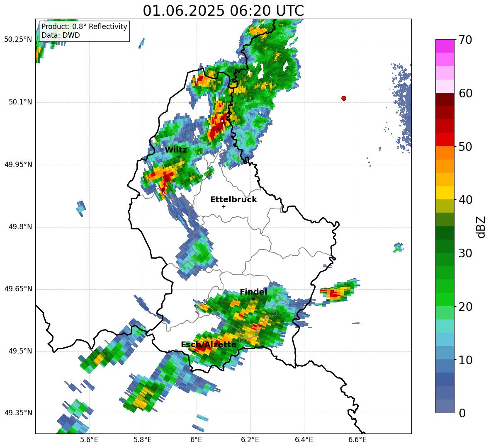Image resolution: width=491 pixels, height=448 pixels.
Task: Click the magenta top segment of colorbar
Action: pyautogui.click(x=445, y=46)
